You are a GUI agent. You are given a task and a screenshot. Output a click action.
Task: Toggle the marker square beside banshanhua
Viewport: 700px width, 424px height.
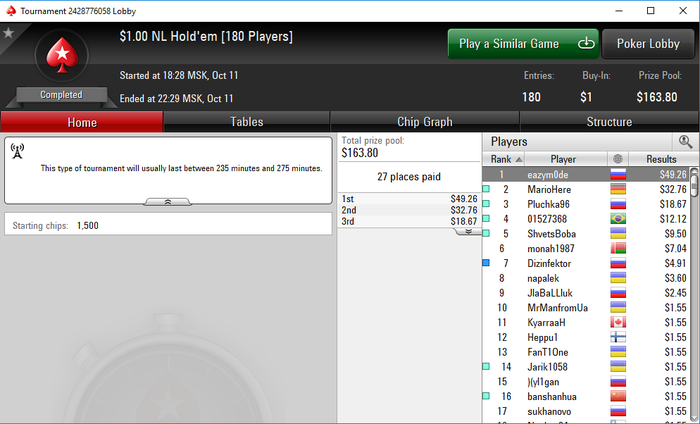point(486,396)
